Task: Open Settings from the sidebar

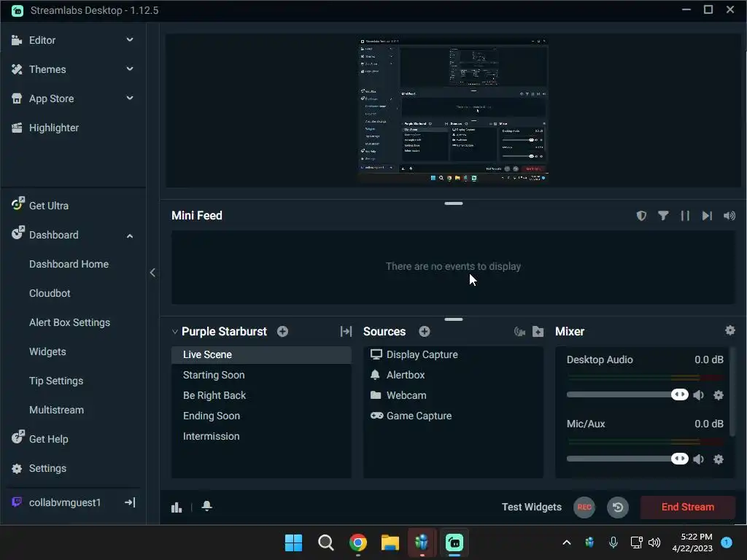Action: 47,468
